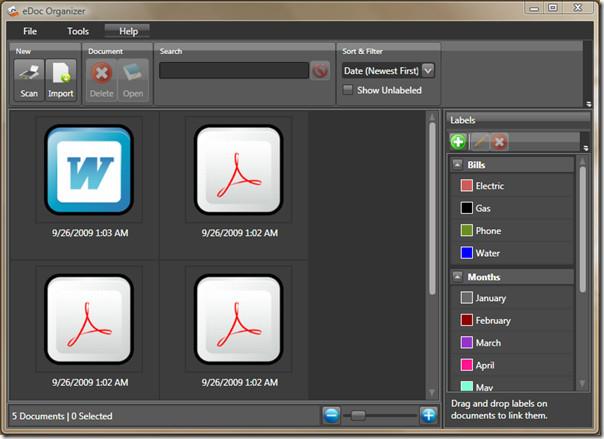Enable the Show Unlabeled checkbox
604x439 pixels.
pos(348,90)
